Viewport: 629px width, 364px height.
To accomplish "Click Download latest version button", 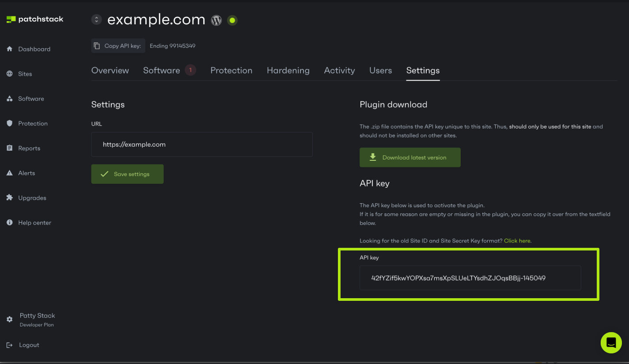I will [x=410, y=157].
